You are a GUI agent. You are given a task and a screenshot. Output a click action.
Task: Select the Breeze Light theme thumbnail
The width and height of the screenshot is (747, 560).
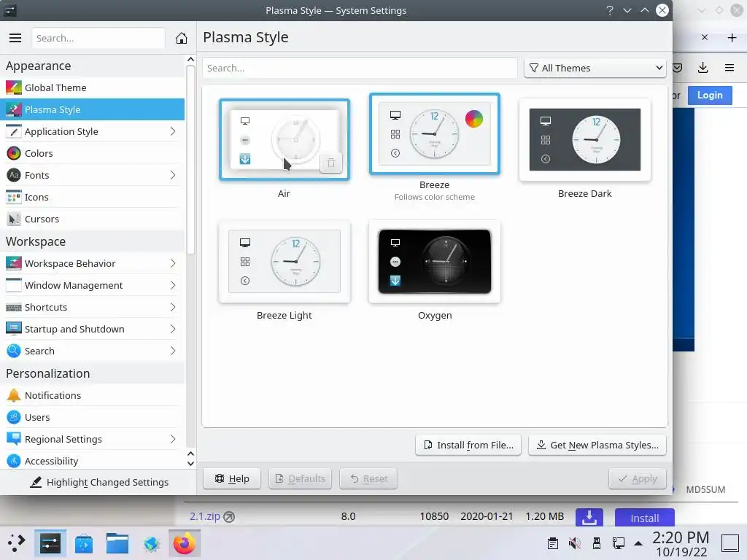pos(285,262)
